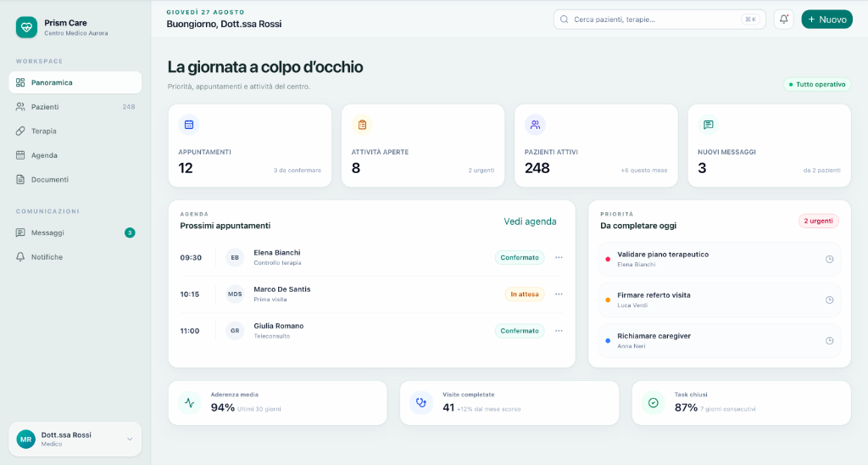Open the Firmare referto visita task
This screenshot has width=868, height=465.
pyautogui.click(x=719, y=300)
